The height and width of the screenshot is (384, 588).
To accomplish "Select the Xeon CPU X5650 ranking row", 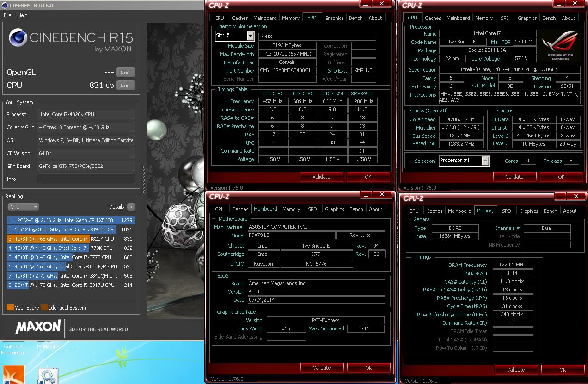I will [x=71, y=220].
